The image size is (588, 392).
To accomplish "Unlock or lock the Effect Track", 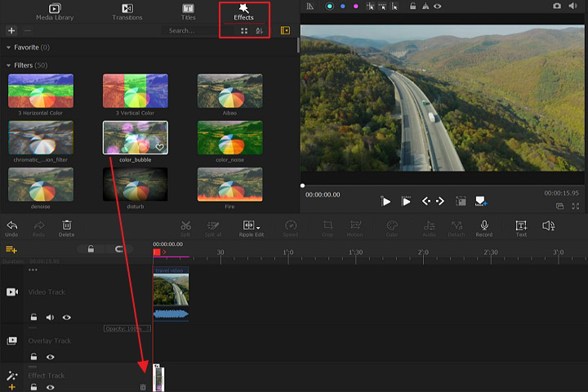I will (x=34, y=387).
